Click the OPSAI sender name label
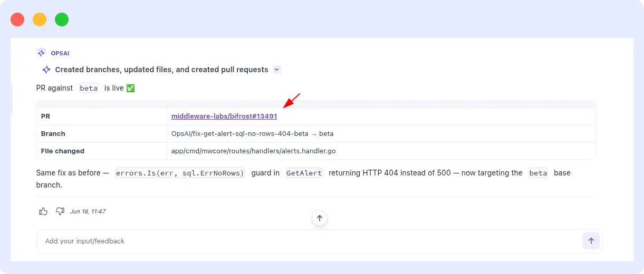This screenshot has width=644, height=274. click(60, 53)
